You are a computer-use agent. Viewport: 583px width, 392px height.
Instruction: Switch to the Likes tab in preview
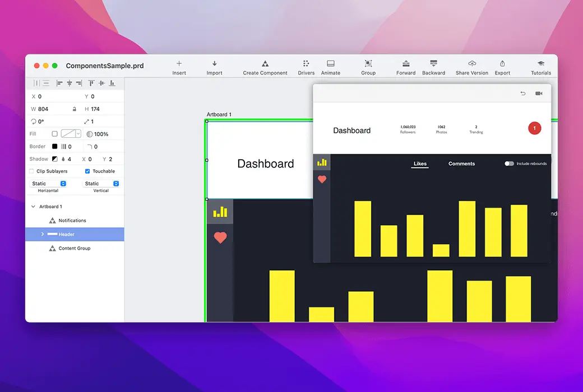tap(420, 164)
